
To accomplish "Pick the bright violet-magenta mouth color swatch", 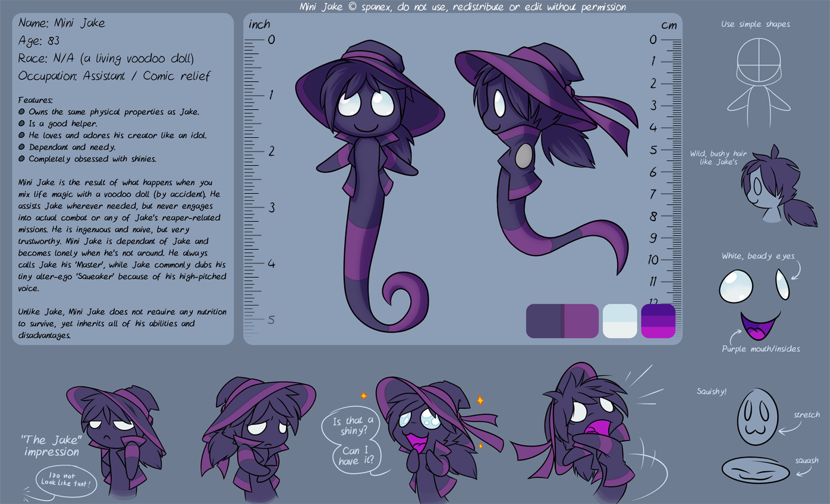I will (x=658, y=321).
